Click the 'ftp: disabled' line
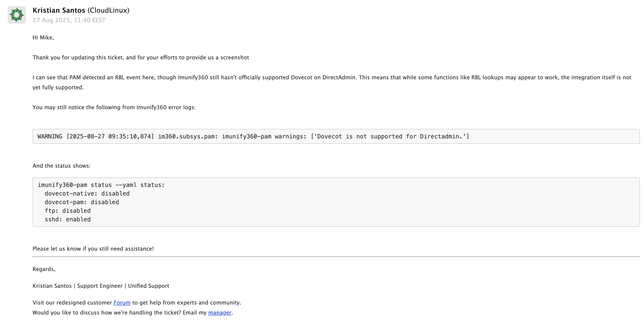The width and height of the screenshot is (644, 329). [67, 210]
